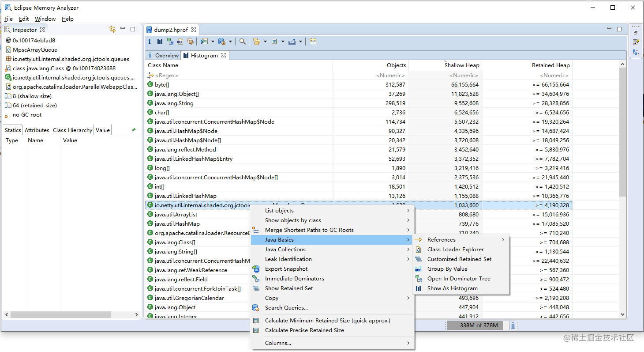Select Export Snapshot menu entry
Screen dimensions: 644x352
(x=332, y=269)
